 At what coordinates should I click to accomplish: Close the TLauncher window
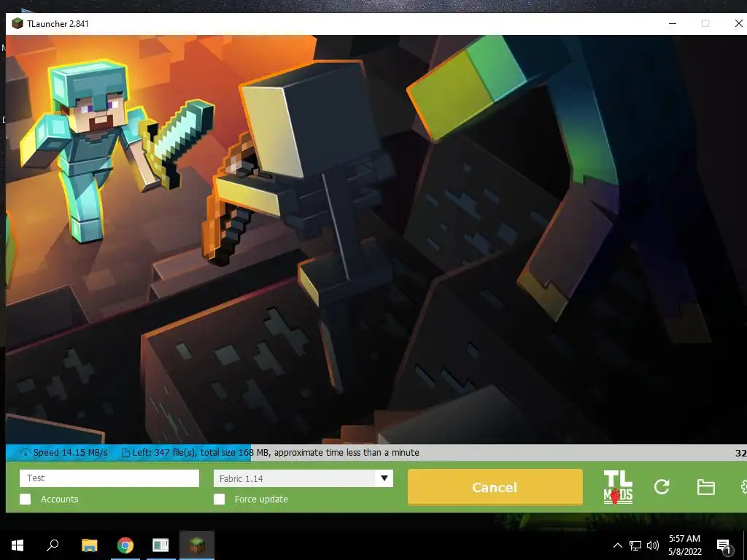click(x=738, y=23)
